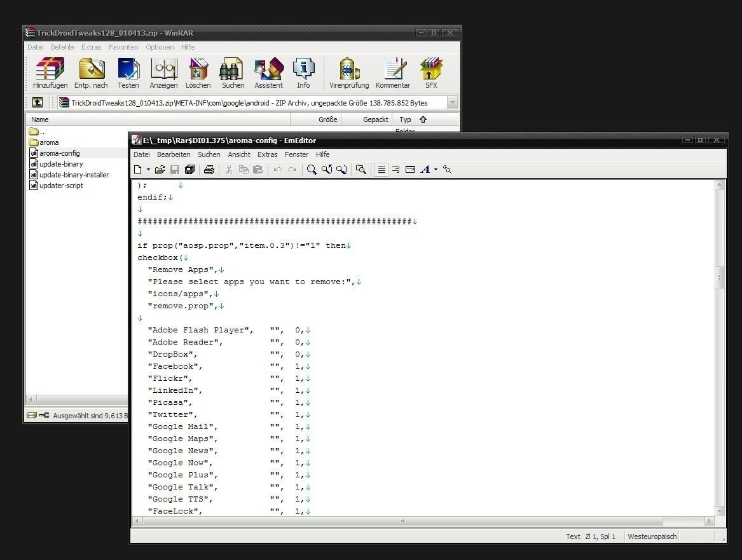Screen dimensions: 742x560
Task: Click the Info icon in WinRAR
Action: 303,73
